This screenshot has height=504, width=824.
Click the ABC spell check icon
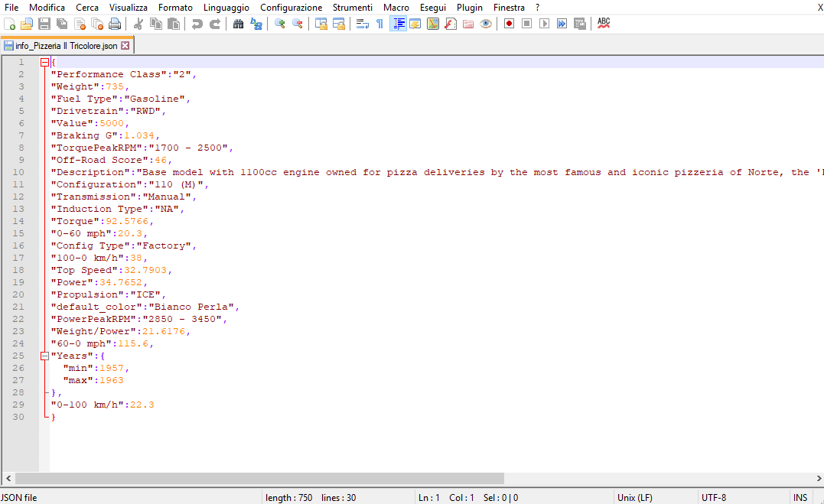tap(604, 24)
